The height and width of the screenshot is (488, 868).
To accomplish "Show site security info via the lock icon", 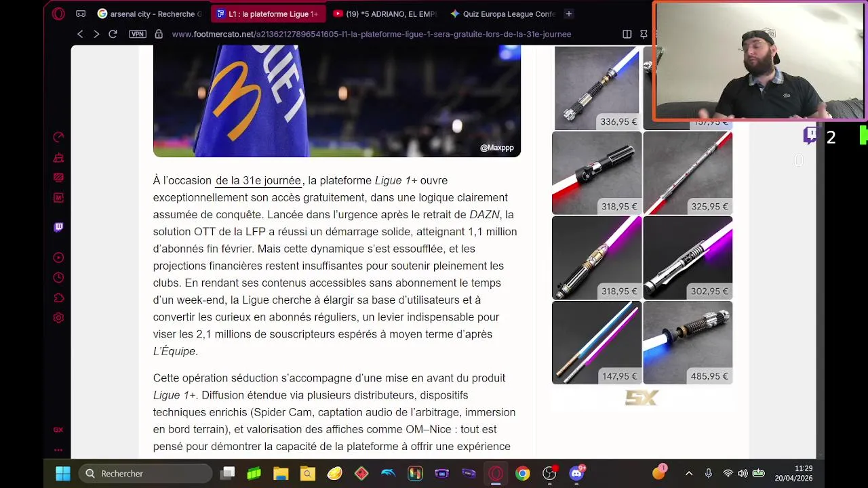I will point(159,34).
